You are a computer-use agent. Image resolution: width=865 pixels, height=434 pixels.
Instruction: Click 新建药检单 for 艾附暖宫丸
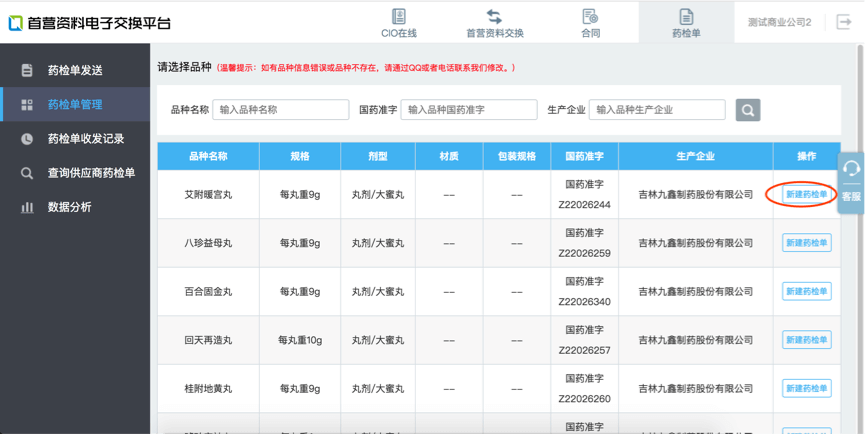[x=807, y=194]
